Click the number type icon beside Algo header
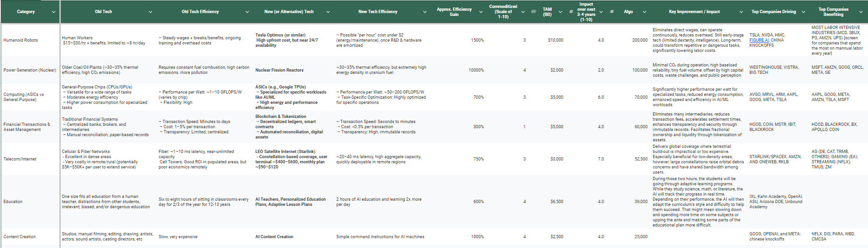This screenshot has height=248, width=868. click(x=612, y=12)
